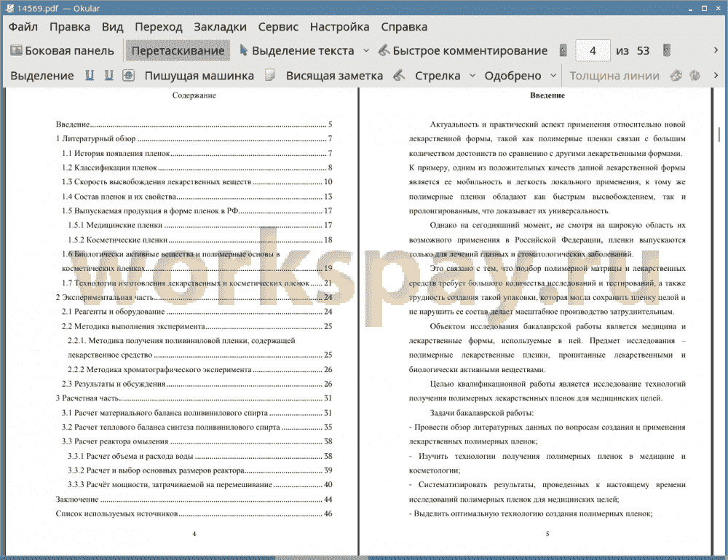Click '1.5.2 Косметические пленки' entry

tap(200, 240)
